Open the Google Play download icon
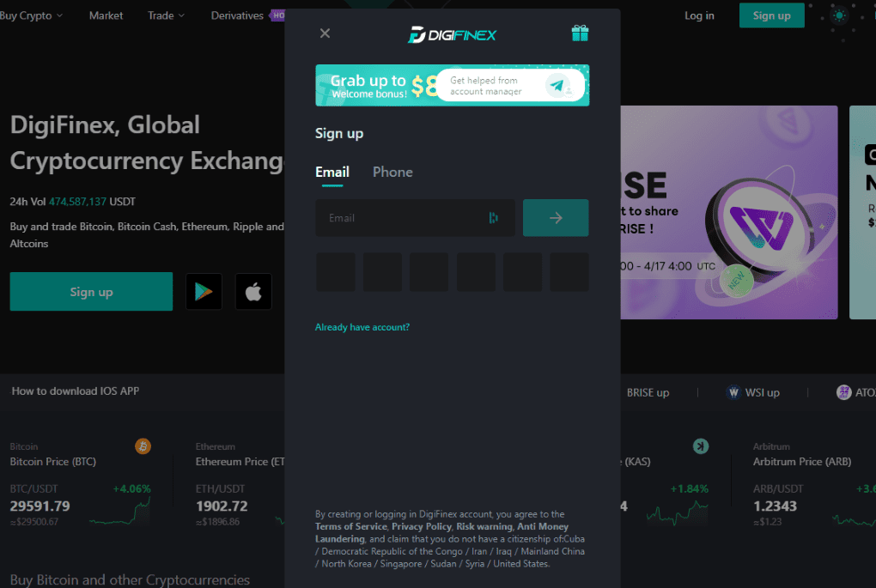Image resolution: width=876 pixels, height=588 pixels. point(204,292)
